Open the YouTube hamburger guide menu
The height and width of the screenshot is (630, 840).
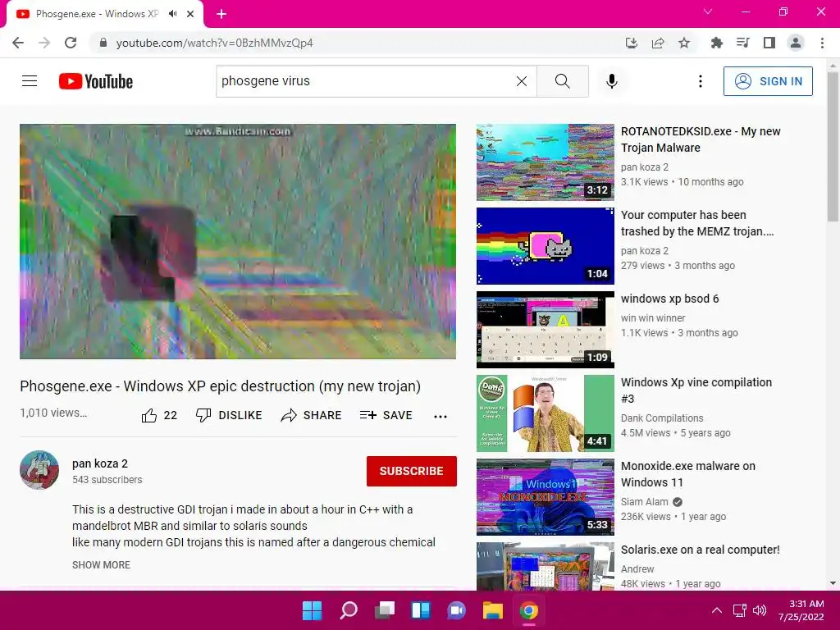coord(30,81)
